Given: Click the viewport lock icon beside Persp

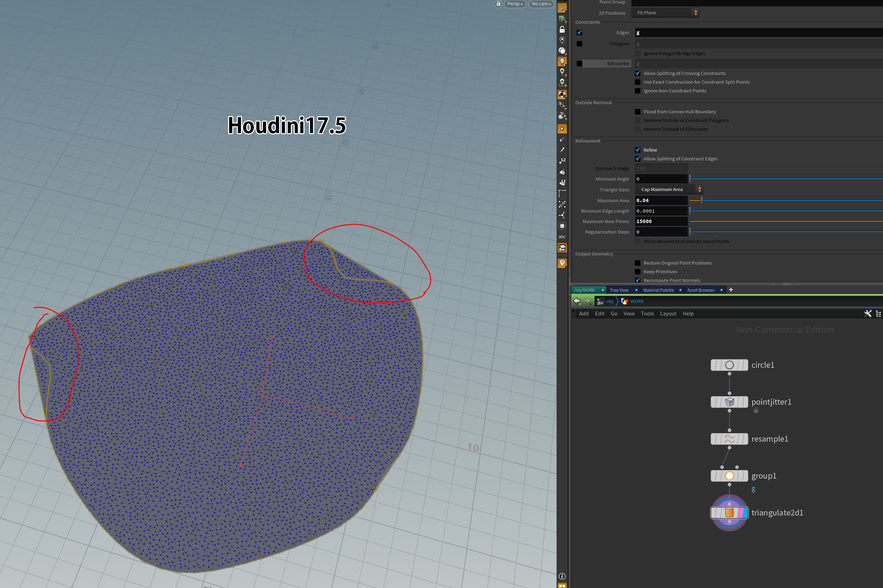Looking at the screenshot, I should coord(498,4).
